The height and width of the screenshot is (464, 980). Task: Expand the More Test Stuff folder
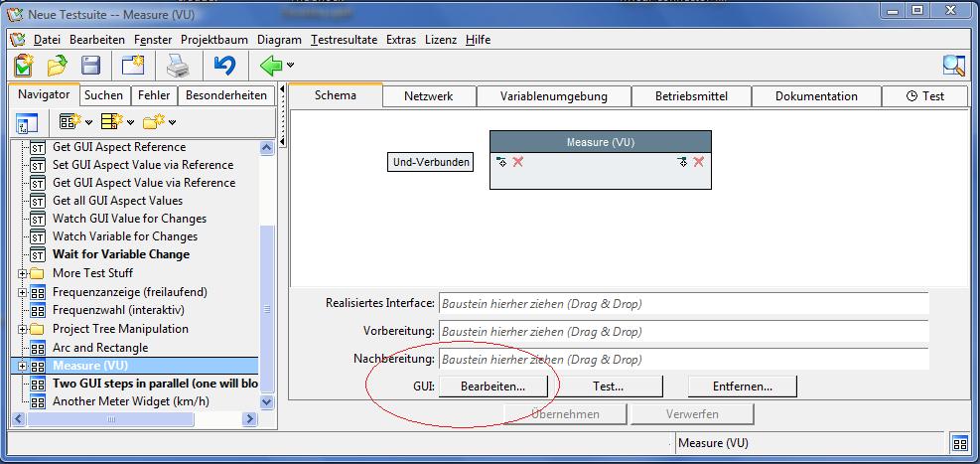pos(22,273)
